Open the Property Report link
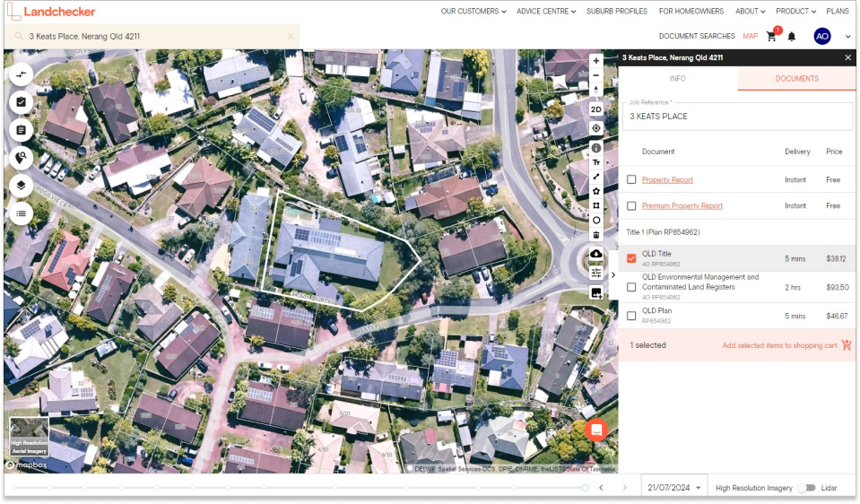Image resolution: width=860 pixels, height=504 pixels. coord(667,180)
